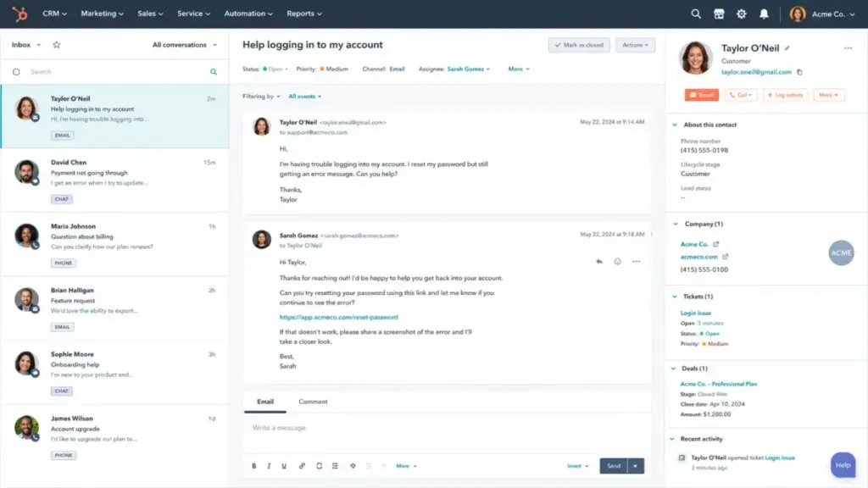
Task: Click the Log activity button
Action: click(x=785, y=95)
